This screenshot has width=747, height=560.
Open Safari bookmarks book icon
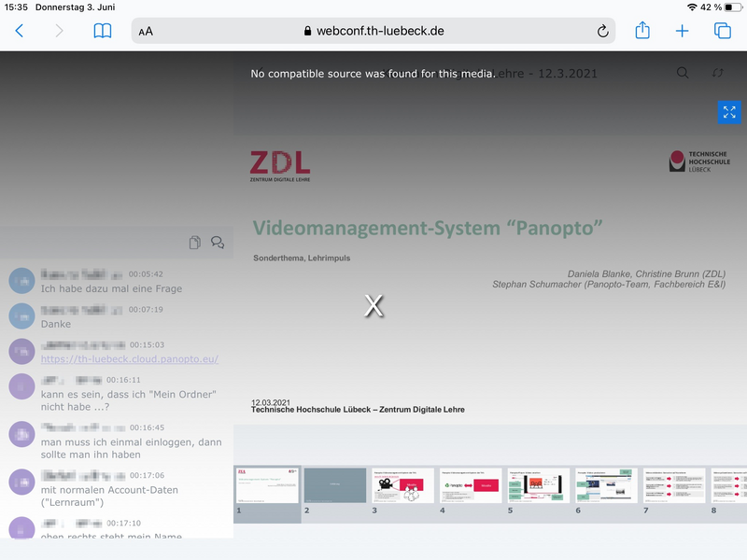102,31
